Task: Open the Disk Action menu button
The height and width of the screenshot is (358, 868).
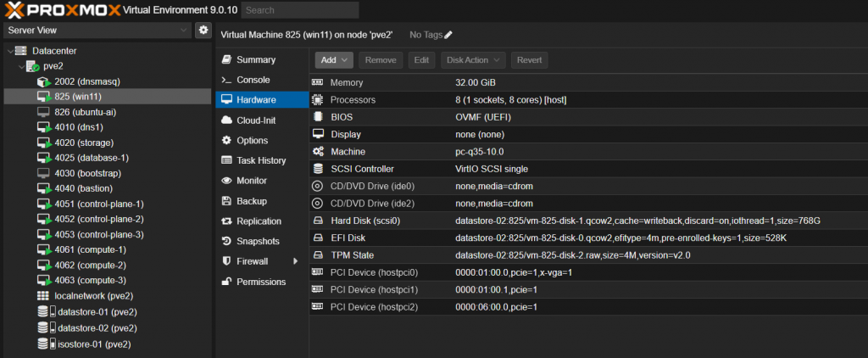Action: pyautogui.click(x=472, y=60)
